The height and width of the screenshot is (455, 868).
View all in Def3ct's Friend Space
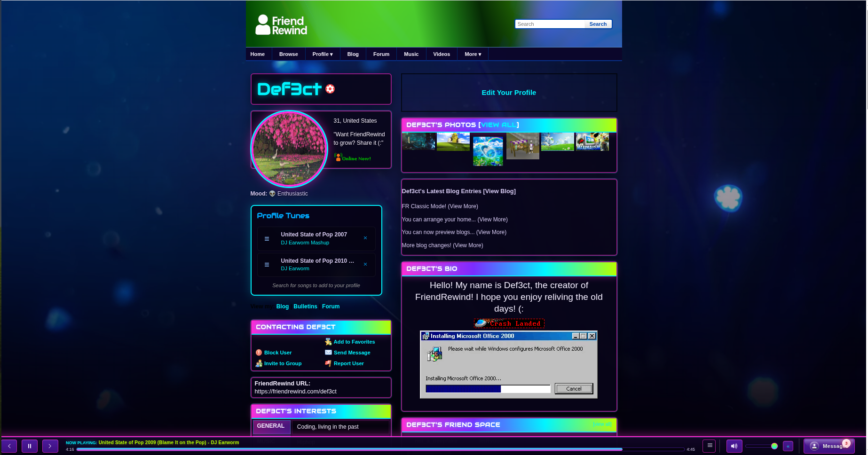(x=602, y=424)
